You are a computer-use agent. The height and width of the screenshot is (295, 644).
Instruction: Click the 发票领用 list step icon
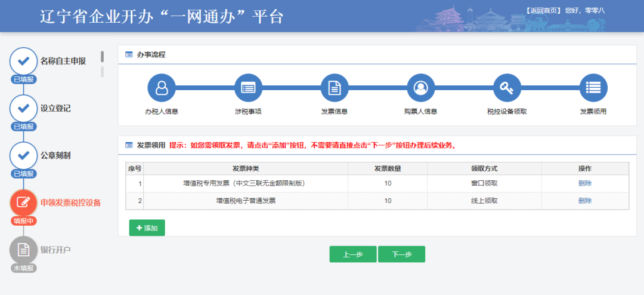[x=593, y=88]
